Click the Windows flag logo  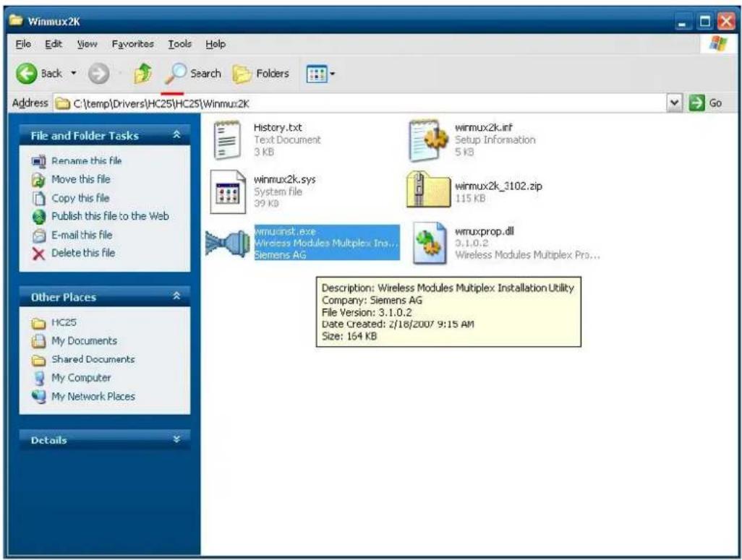718,44
